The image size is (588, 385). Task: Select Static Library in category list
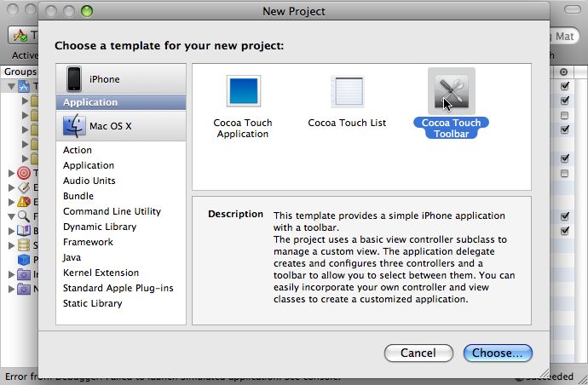tap(92, 303)
